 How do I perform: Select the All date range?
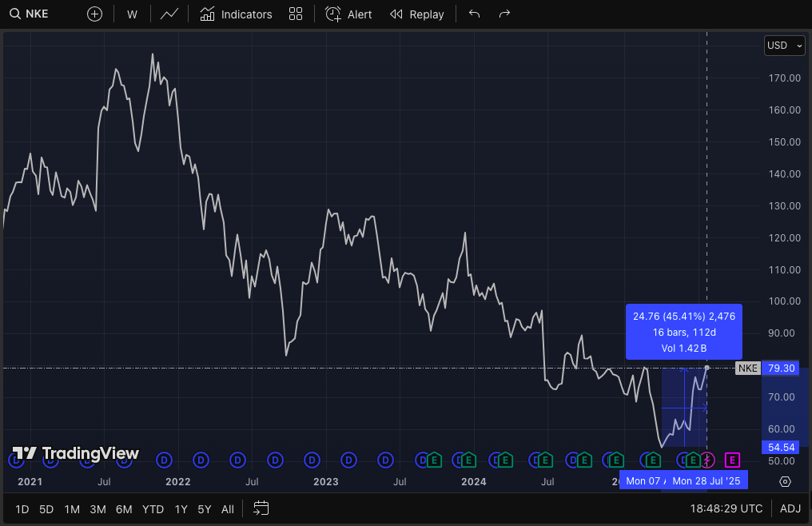(228, 509)
